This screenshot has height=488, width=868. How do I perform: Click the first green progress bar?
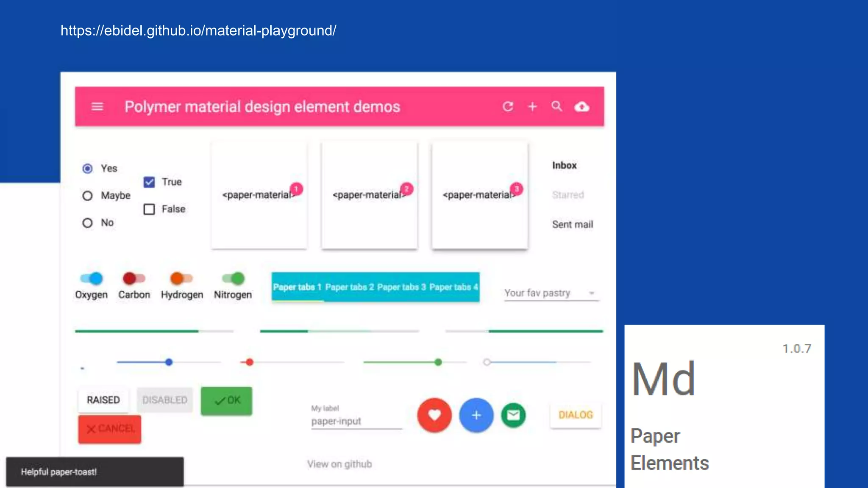154,331
